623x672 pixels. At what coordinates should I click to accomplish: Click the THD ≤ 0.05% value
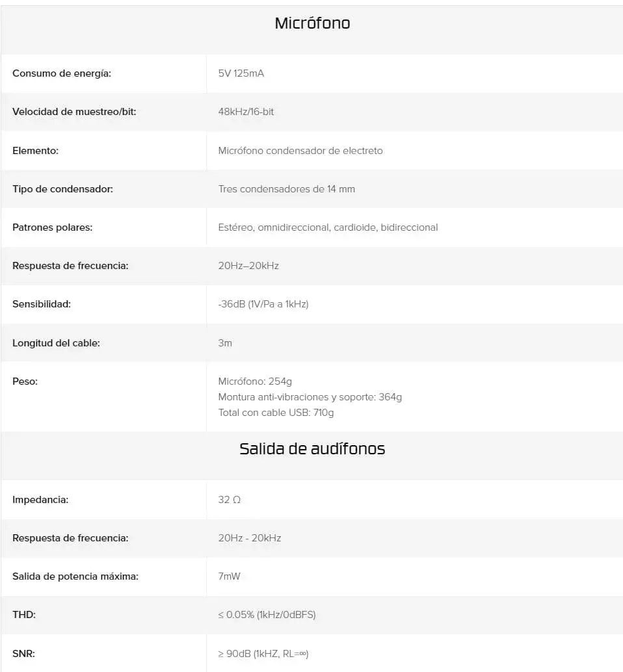tap(267, 615)
